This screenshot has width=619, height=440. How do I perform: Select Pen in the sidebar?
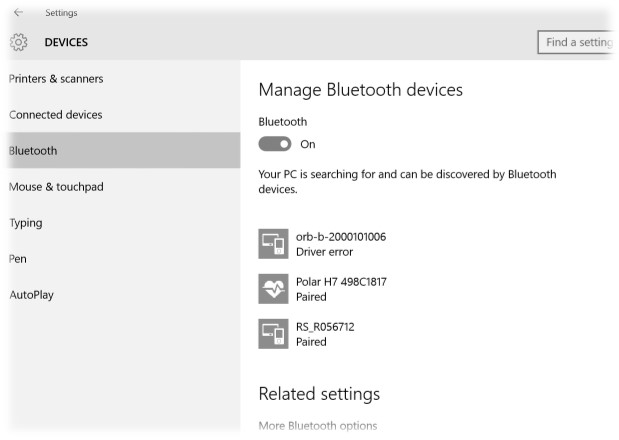pos(18,259)
